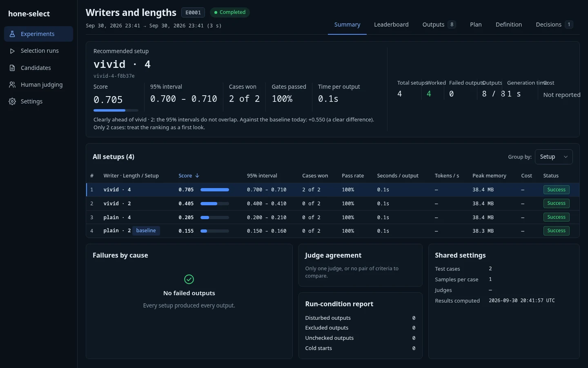Open Settings in the sidebar
This screenshot has width=588, height=368.
tap(38, 101)
